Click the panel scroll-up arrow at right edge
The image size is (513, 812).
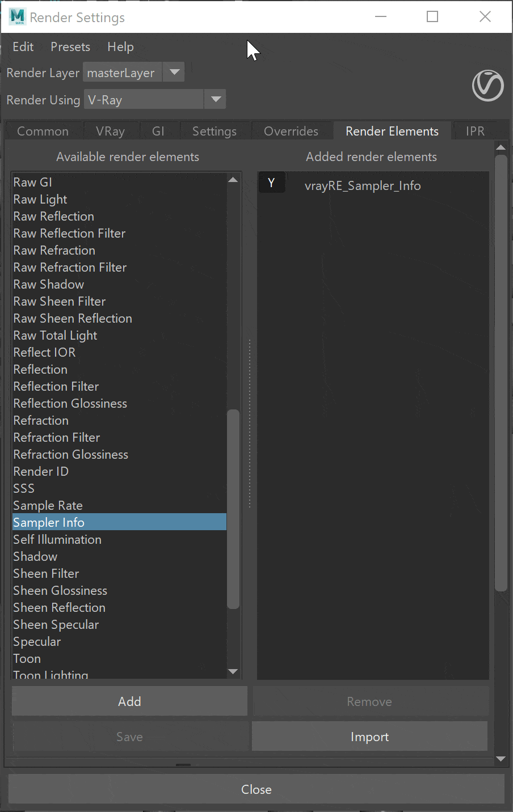point(501,147)
